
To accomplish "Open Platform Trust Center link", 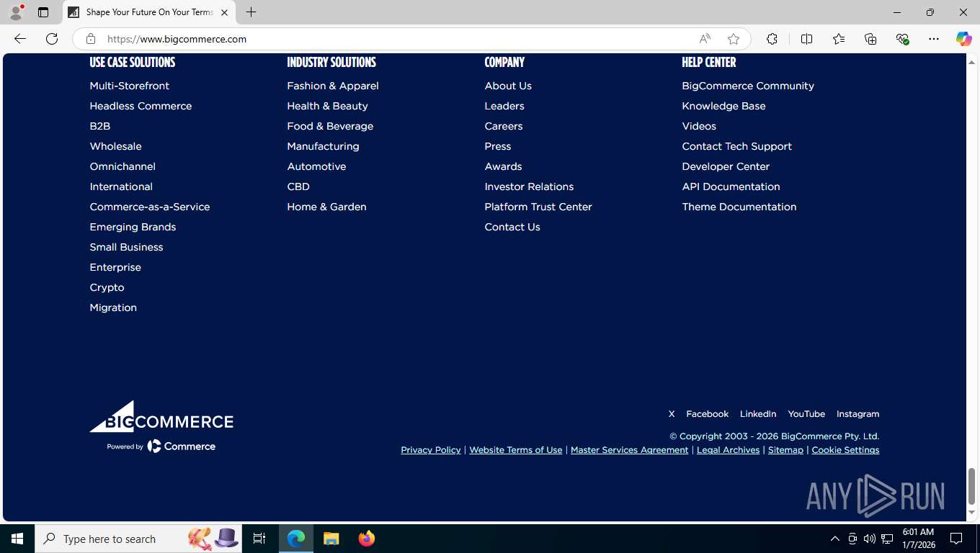I will [x=538, y=207].
